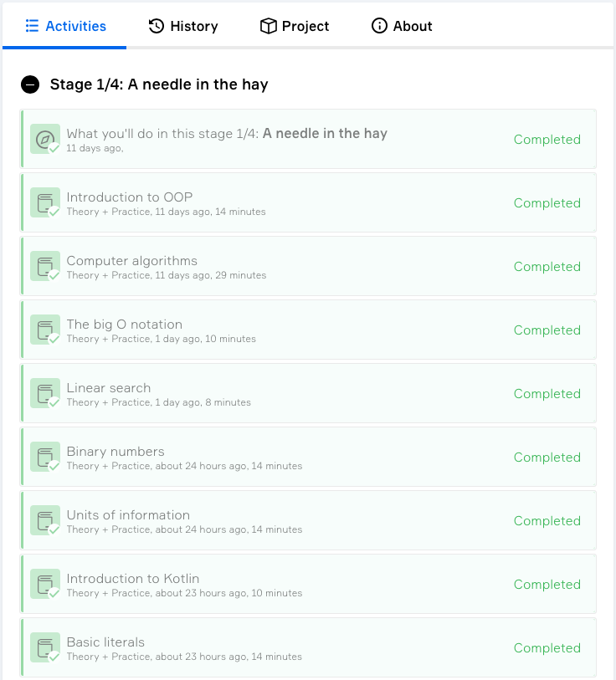Open the Introduction to OOP topic

130,197
